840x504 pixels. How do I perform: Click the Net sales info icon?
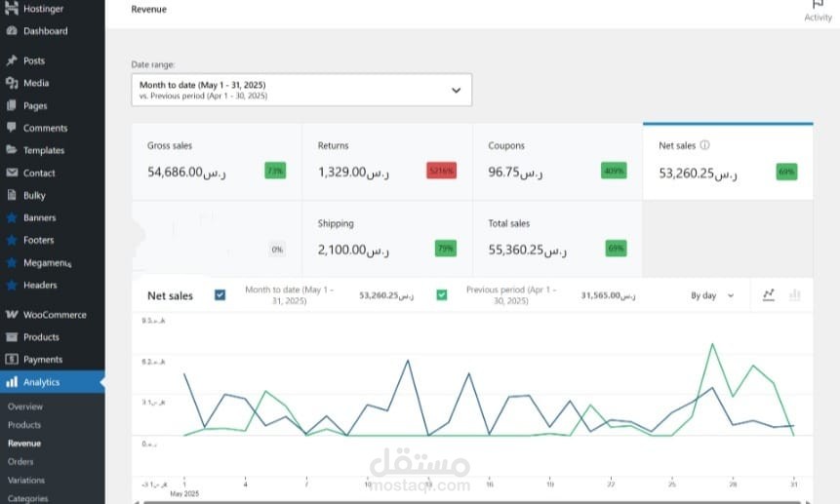[x=704, y=145]
